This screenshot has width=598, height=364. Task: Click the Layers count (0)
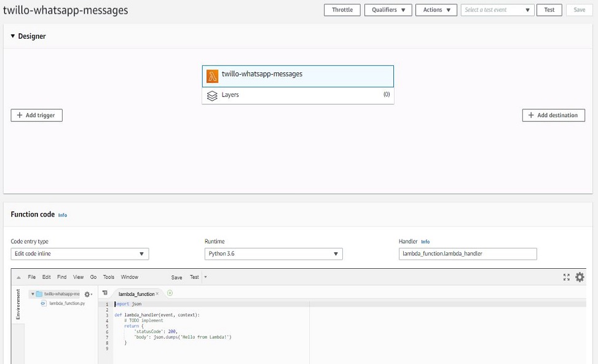[x=387, y=95]
